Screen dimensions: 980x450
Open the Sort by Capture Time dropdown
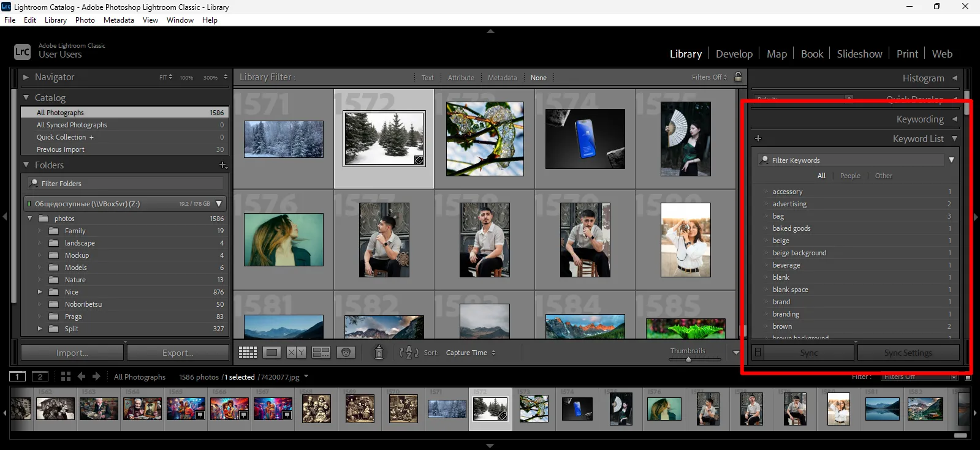tap(470, 353)
